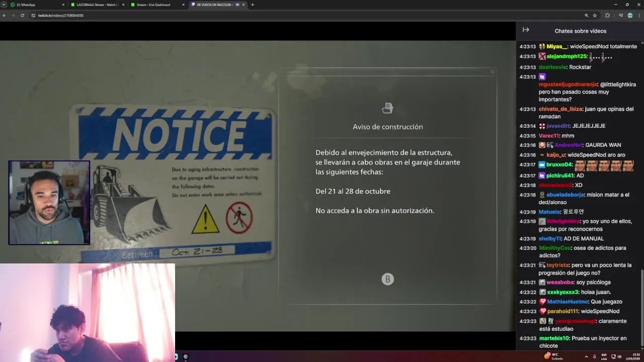Open the volume icon in system tray
Image resolution: width=644 pixels, height=362 pixels.
pos(619,356)
